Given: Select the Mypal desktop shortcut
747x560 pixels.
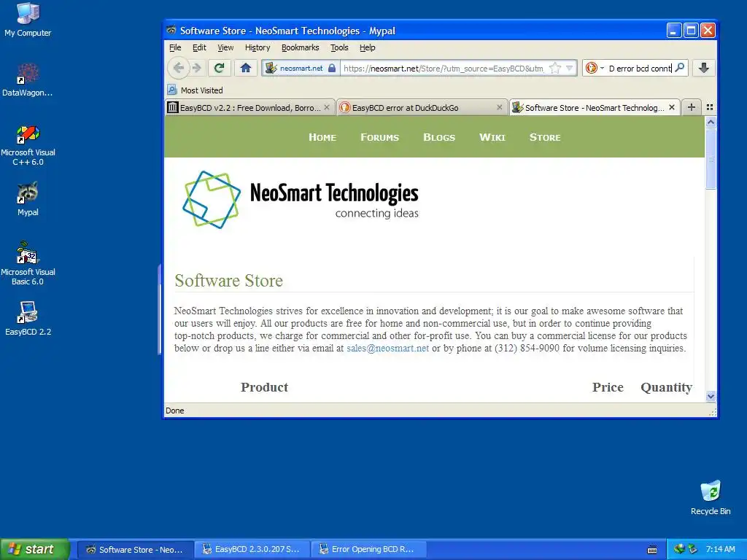Looking at the screenshot, I should [x=28, y=199].
